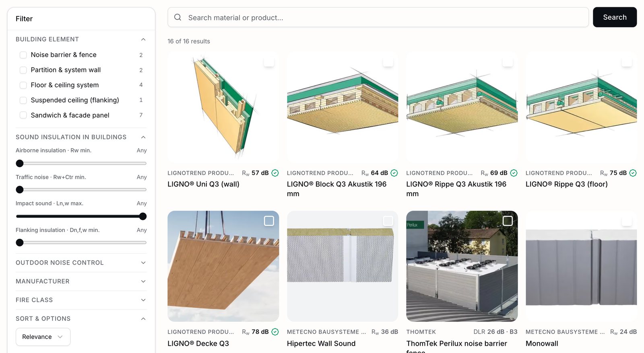Open the Monowall panel image
Viewport: 644px width, 353px height.
coord(581,266)
